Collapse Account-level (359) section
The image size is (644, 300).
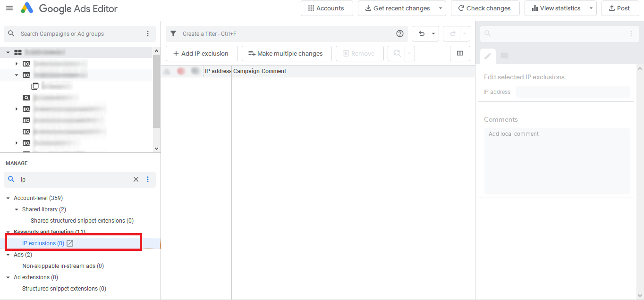click(8, 198)
